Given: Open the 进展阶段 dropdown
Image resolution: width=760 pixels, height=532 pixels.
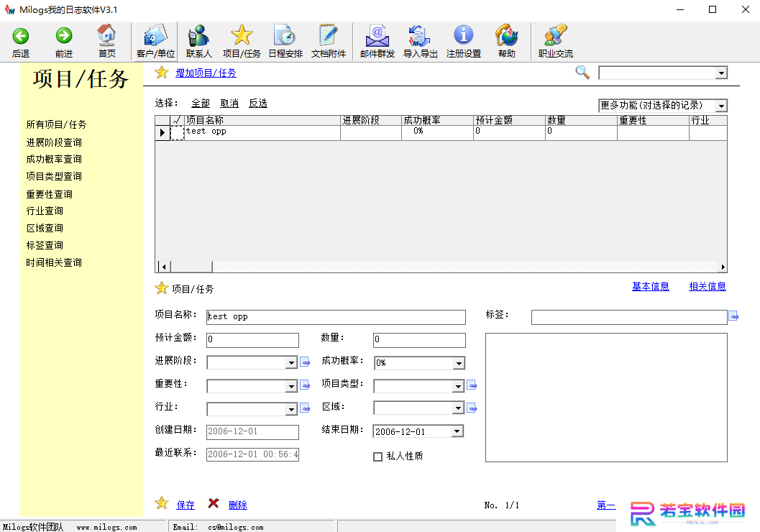Looking at the screenshot, I should coord(290,362).
